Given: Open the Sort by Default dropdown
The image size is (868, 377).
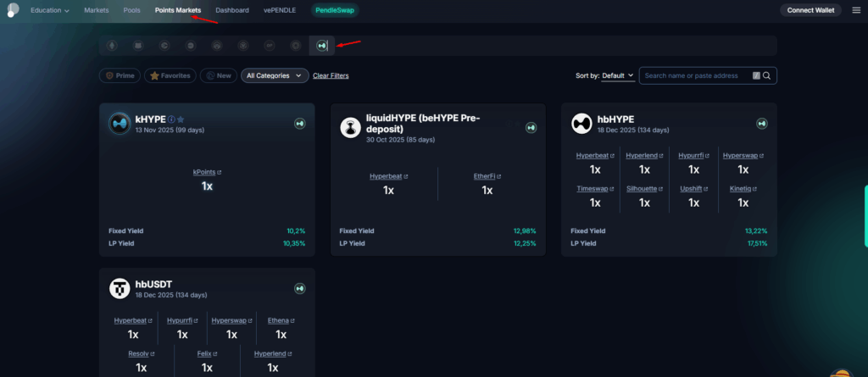Looking at the screenshot, I should 618,76.
